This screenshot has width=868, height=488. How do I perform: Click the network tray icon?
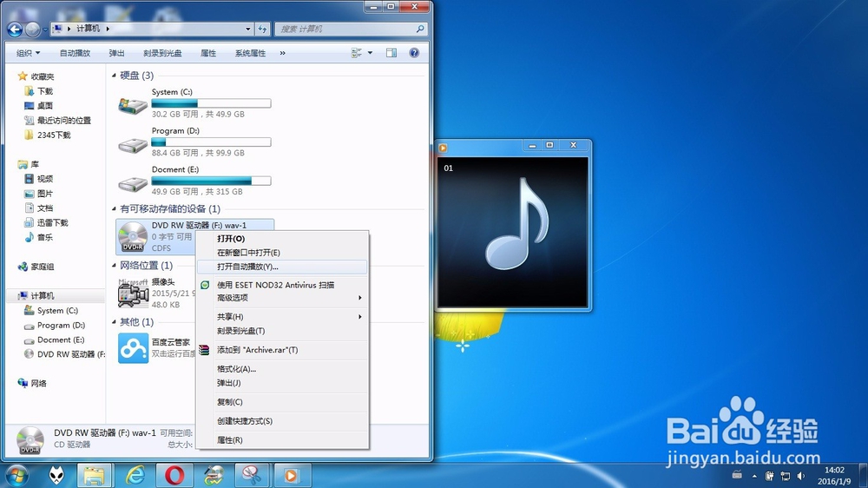tap(785, 476)
